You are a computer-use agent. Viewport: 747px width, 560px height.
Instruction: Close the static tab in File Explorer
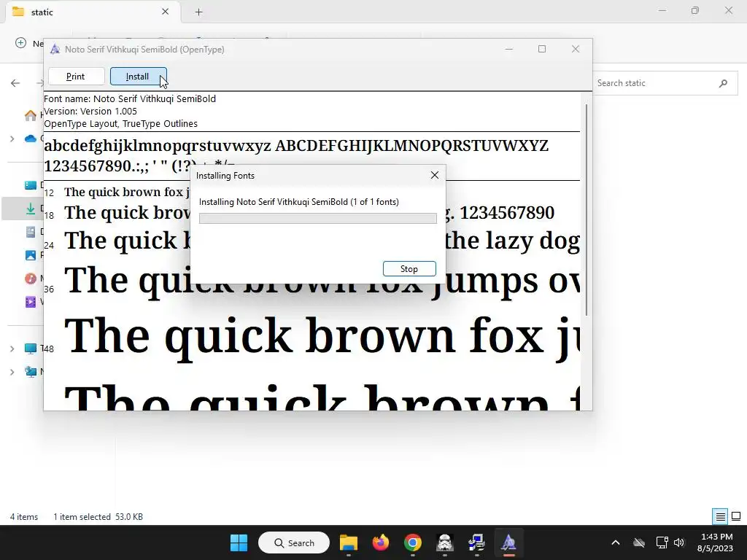[x=166, y=12]
